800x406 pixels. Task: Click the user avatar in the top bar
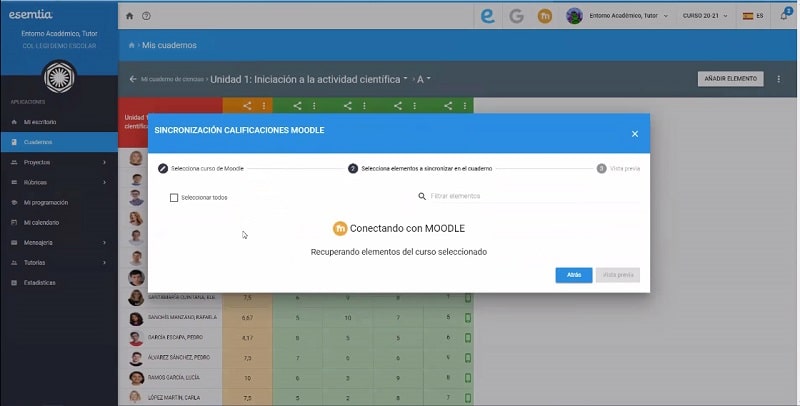coord(574,16)
